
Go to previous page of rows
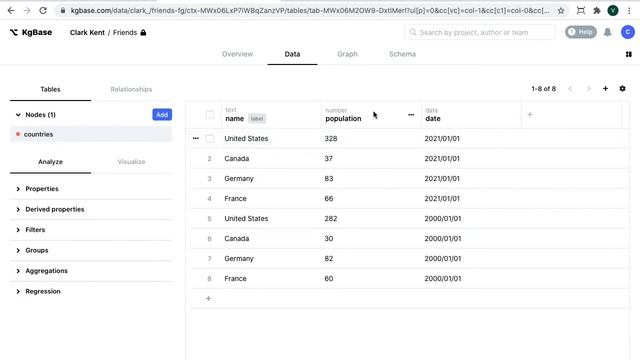pyautogui.click(x=570, y=89)
